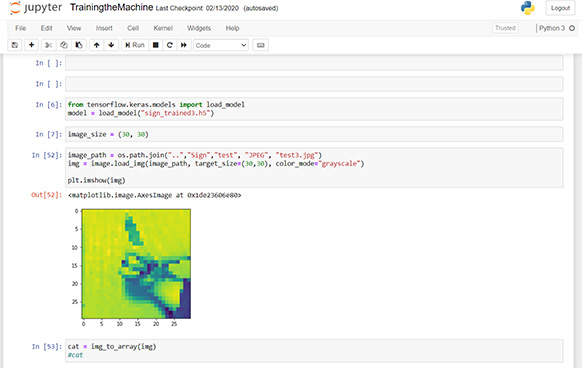
Task: Click the Logout button
Action: (x=560, y=8)
